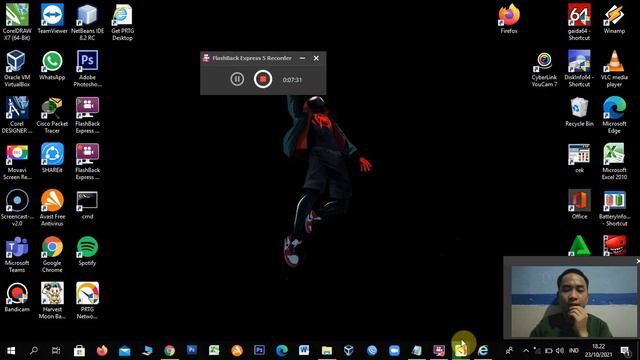Select the NetBeans IDE 8.2 RC icon
Image resolution: width=640 pixels, height=360 pixels.
coord(87,22)
